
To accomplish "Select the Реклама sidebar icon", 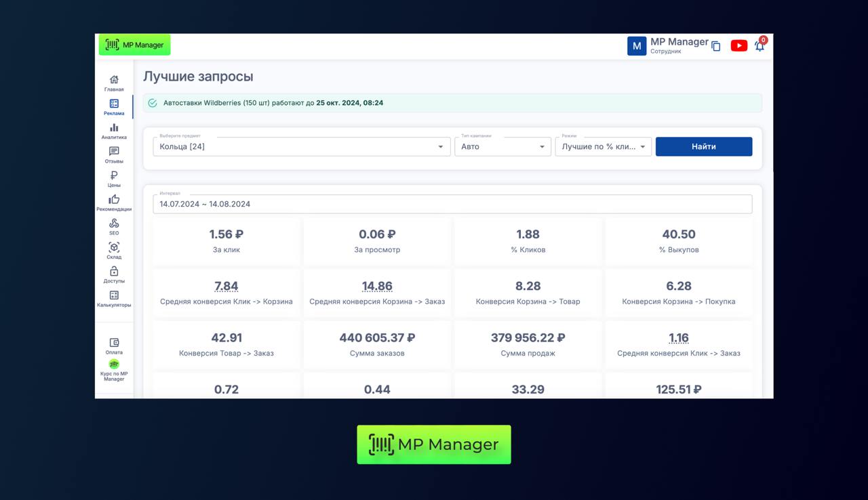I will (114, 104).
